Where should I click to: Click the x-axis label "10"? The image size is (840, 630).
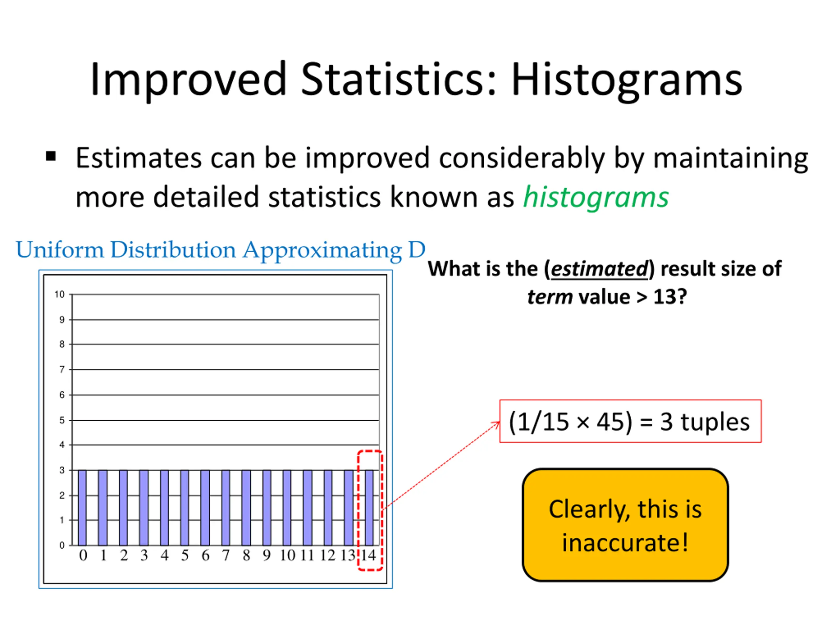(287, 556)
